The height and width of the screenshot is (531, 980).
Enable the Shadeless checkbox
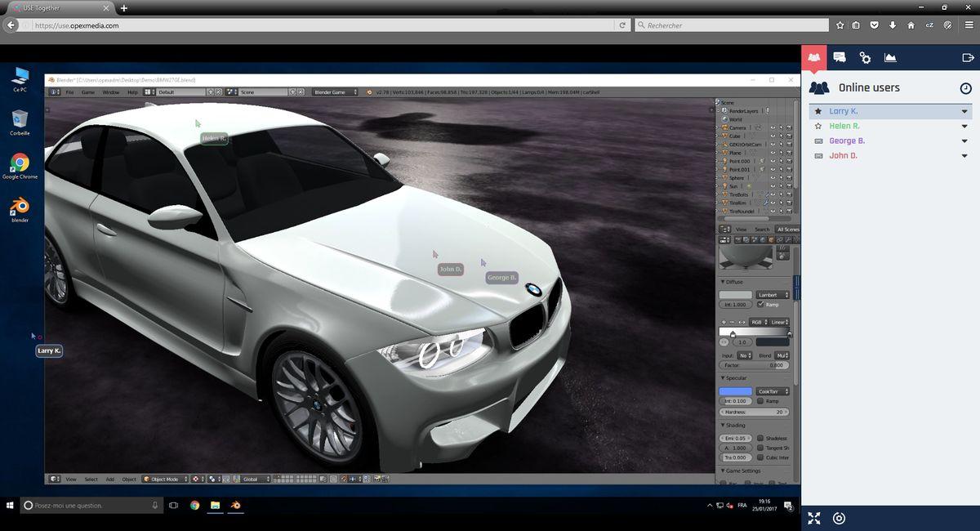[x=761, y=438]
